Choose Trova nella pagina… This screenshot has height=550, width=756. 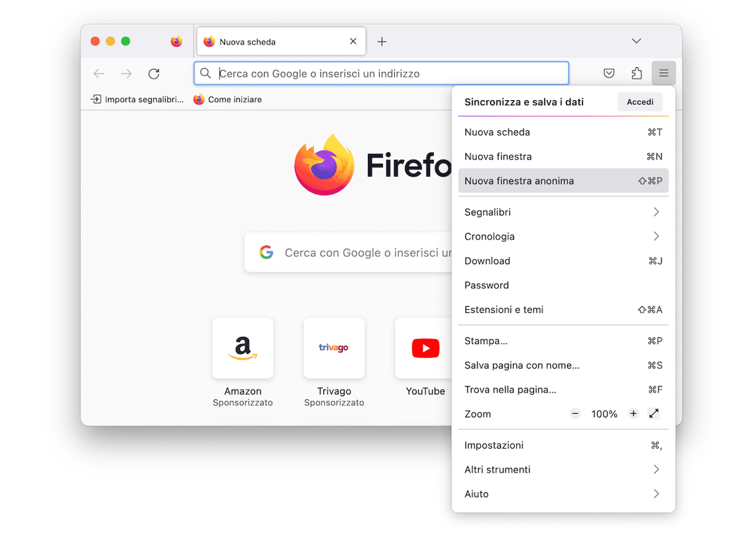point(563,389)
